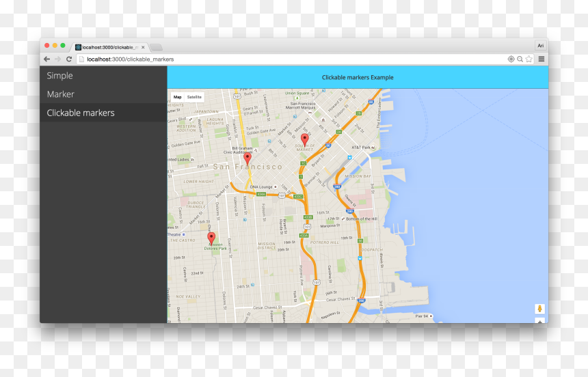Click red marker at Mission Dolores Park
The height and width of the screenshot is (377, 588).
[211, 239]
